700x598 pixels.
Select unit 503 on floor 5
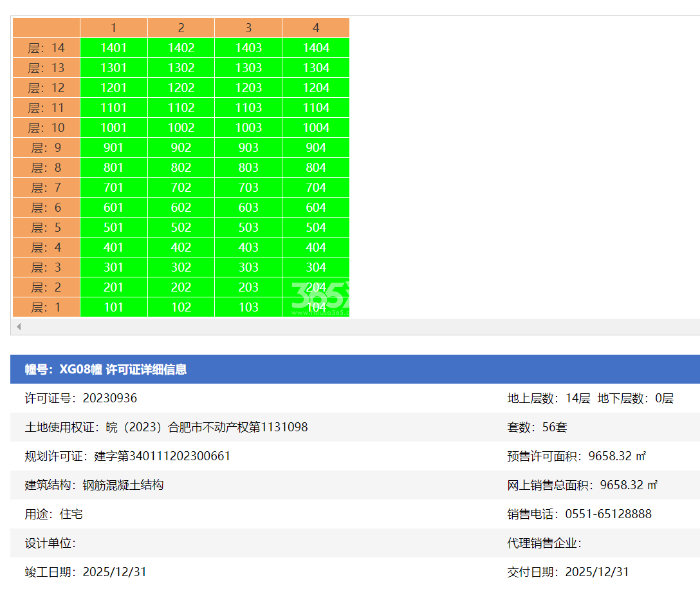248,227
